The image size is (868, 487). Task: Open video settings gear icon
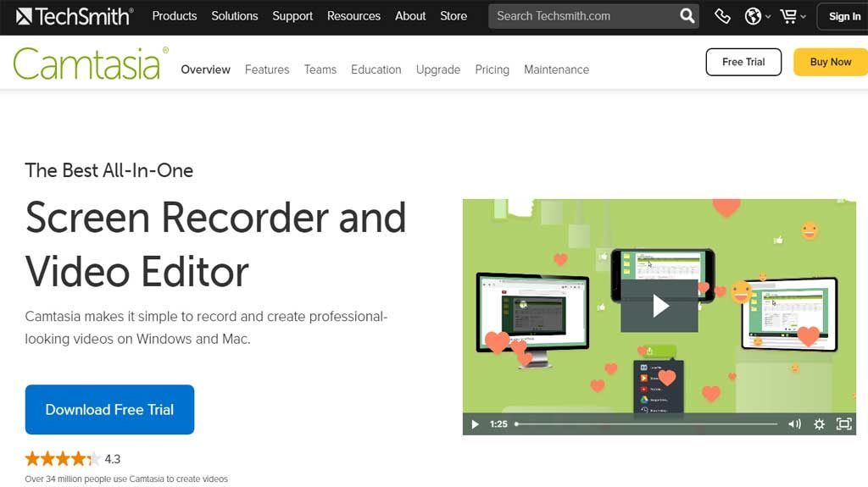point(819,423)
